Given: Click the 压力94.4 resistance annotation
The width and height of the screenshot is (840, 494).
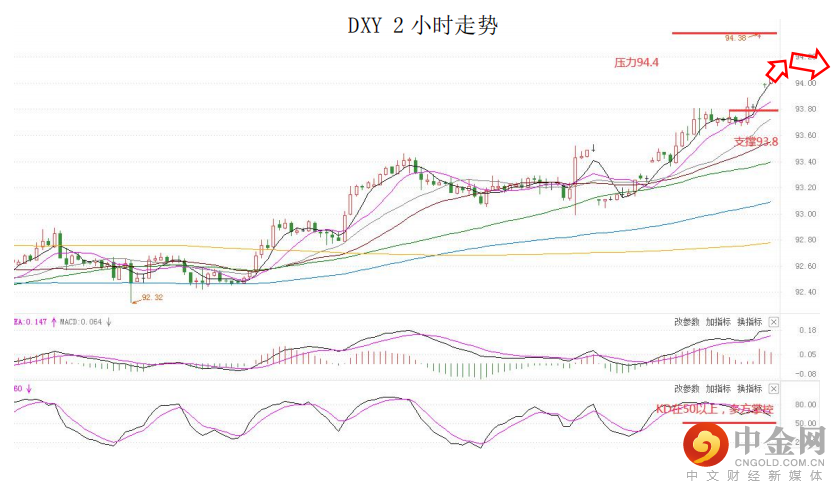Looking at the screenshot, I should 636,63.
